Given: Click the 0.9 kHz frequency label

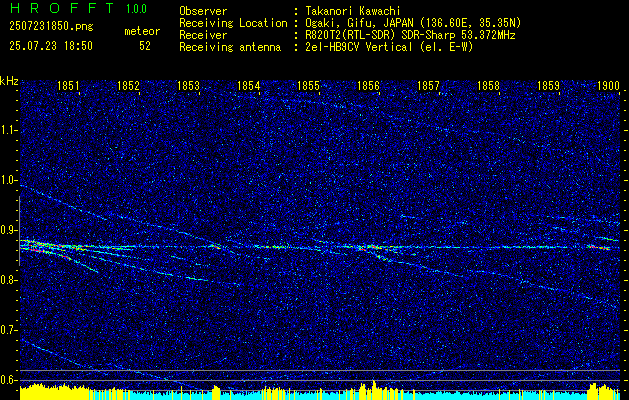Looking at the screenshot, I should 8,230.
